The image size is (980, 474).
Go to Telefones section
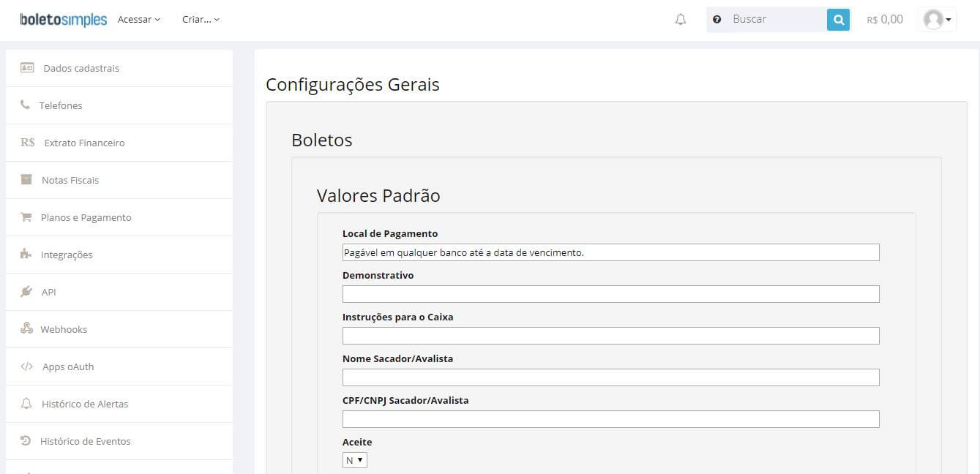[x=119, y=105]
